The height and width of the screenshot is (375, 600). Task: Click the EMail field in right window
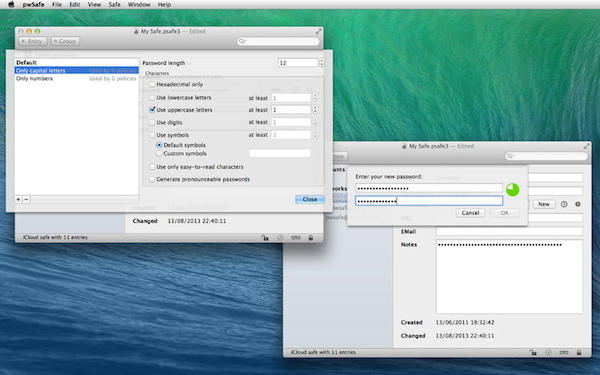click(x=509, y=232)
